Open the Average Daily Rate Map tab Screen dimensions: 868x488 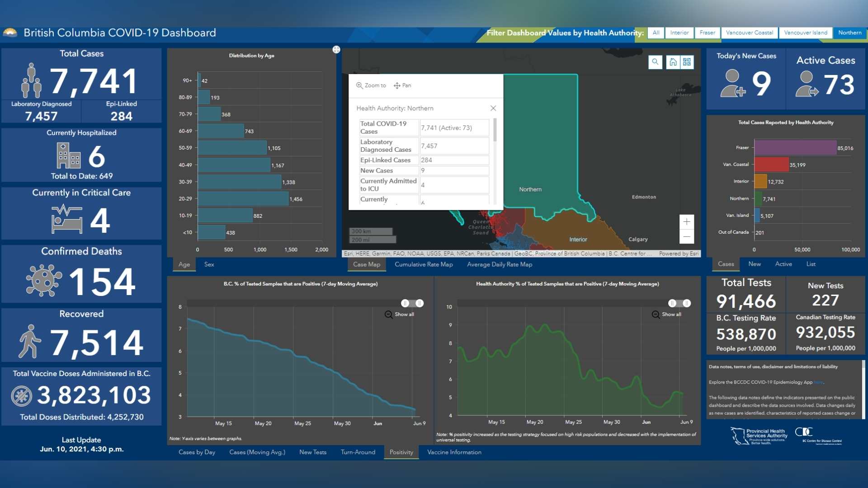pyautogui.click(x=500, y=264)
